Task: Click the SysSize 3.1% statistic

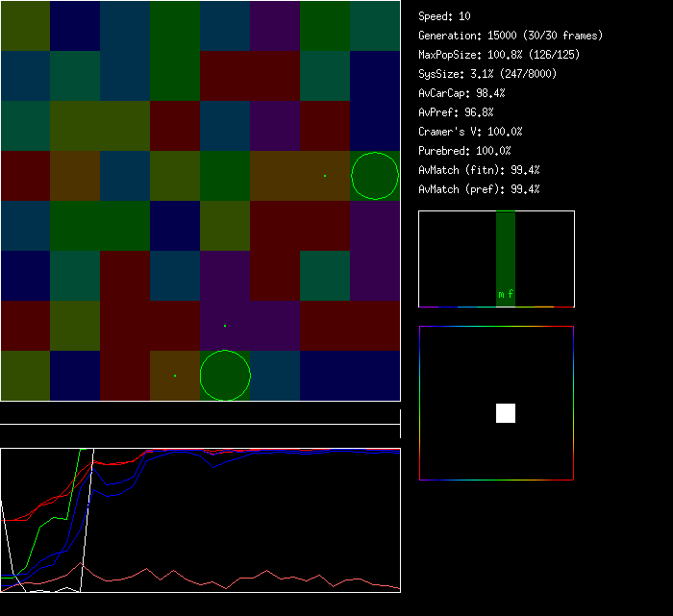Action: 487,74
